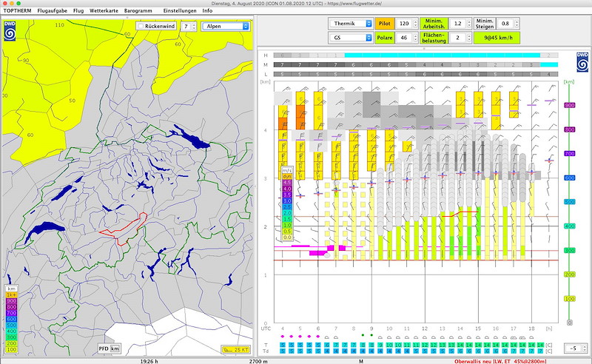Select the 900 swatch in map km legend
Viewport: 592px width, 364px height.
(12, 301)
